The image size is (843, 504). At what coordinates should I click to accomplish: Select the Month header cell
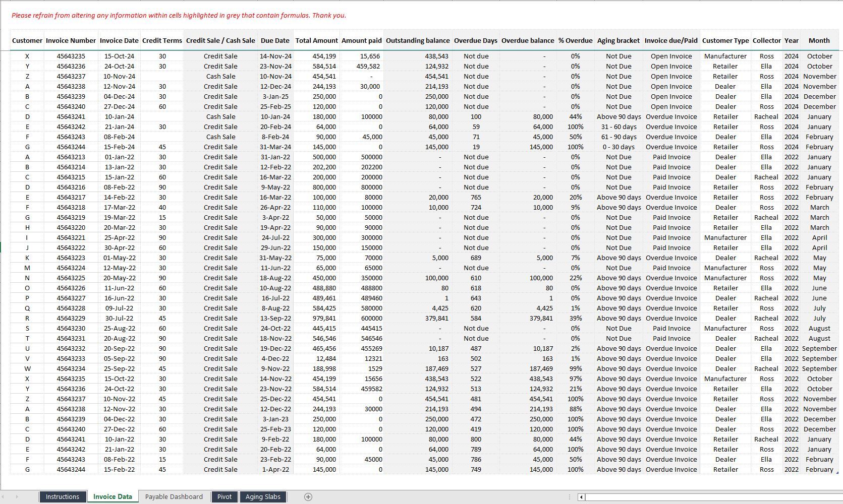click(819, 40)
